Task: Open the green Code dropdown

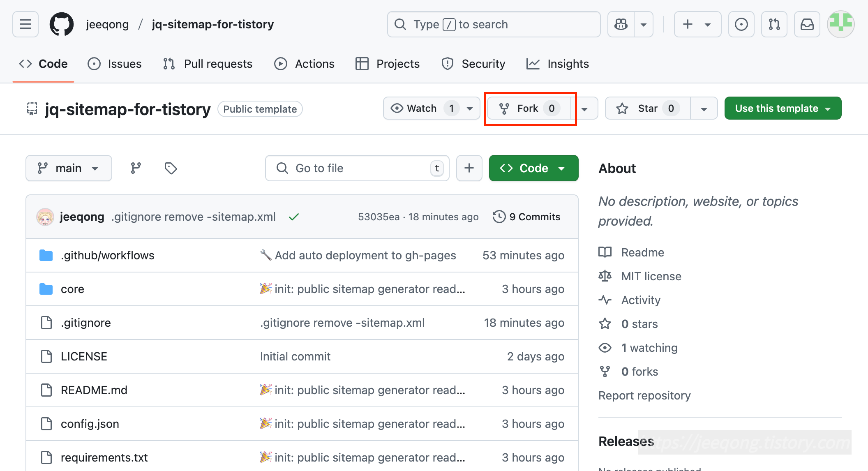Action: pos(533,168)
